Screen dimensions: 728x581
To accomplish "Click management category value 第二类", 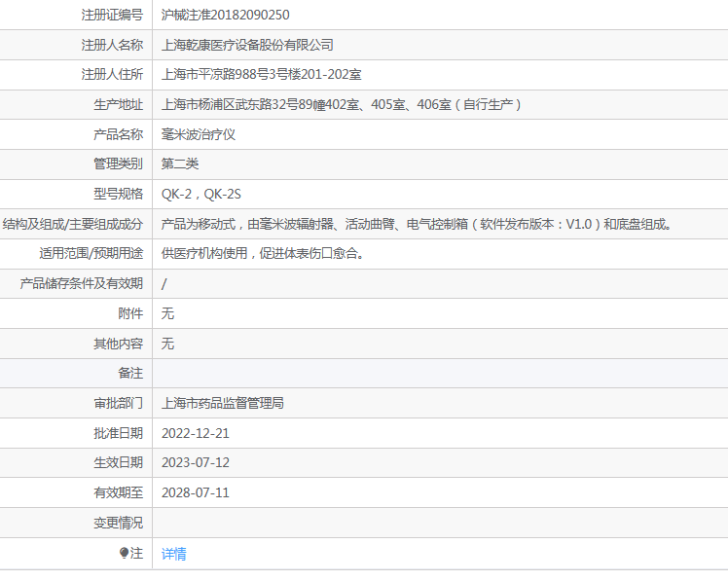I will click(x=180, y=163).
